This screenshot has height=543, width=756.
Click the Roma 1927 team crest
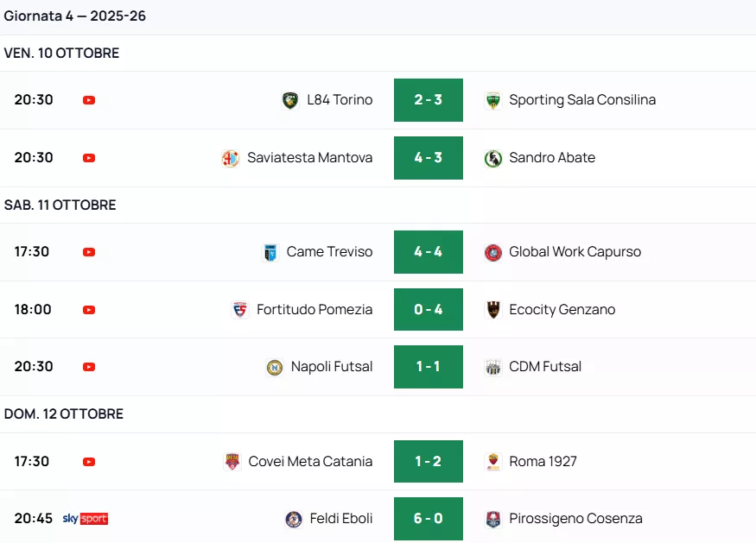(x=493, y=462)
